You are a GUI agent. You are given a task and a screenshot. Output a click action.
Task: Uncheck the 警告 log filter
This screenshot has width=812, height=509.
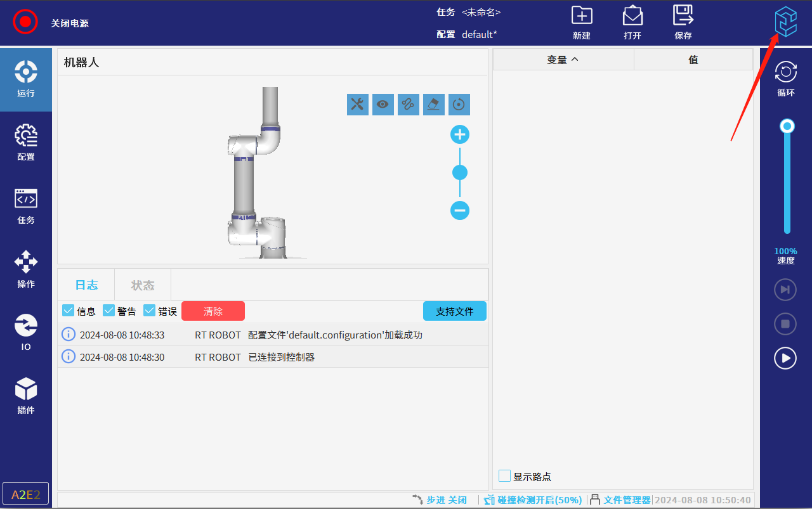tap(109, 311)
